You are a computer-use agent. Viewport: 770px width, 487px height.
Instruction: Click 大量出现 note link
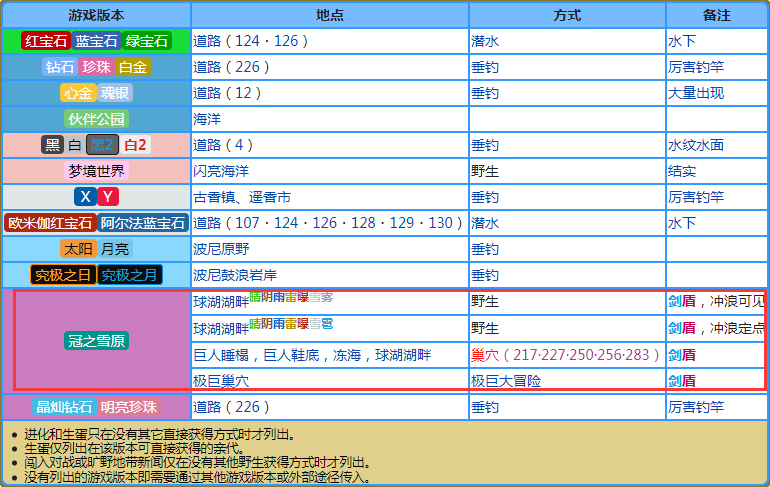(696, 93)
